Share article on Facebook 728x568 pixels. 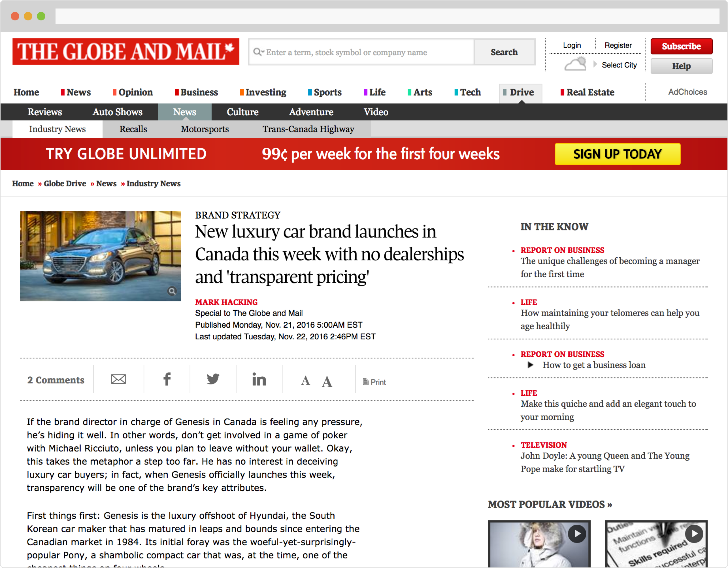(x=167, y=379)
